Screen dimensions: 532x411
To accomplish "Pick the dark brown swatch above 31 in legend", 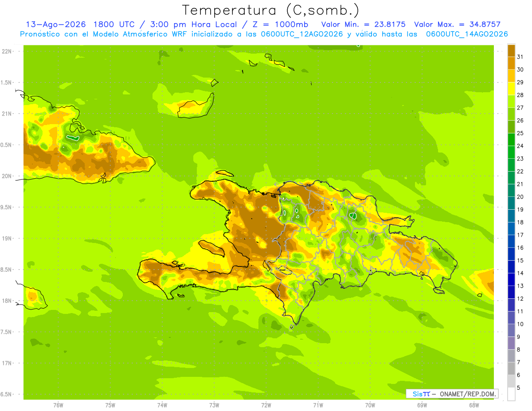I will point(511,50).
